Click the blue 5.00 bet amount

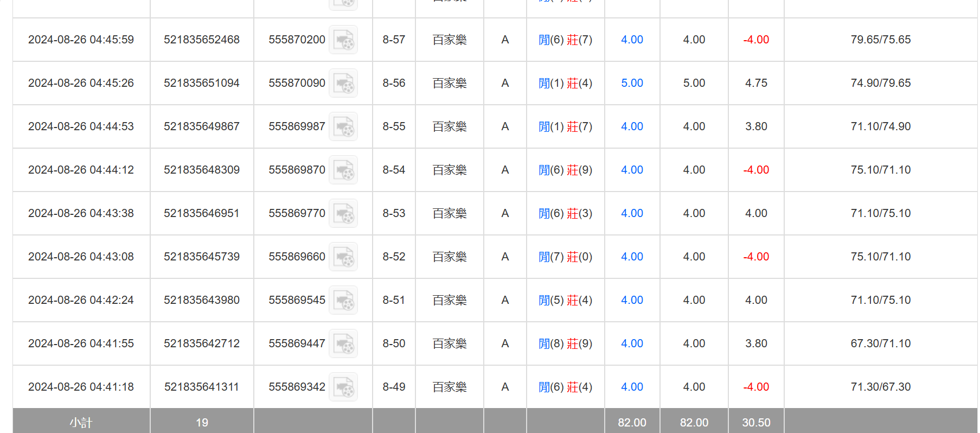coord(632,83)
